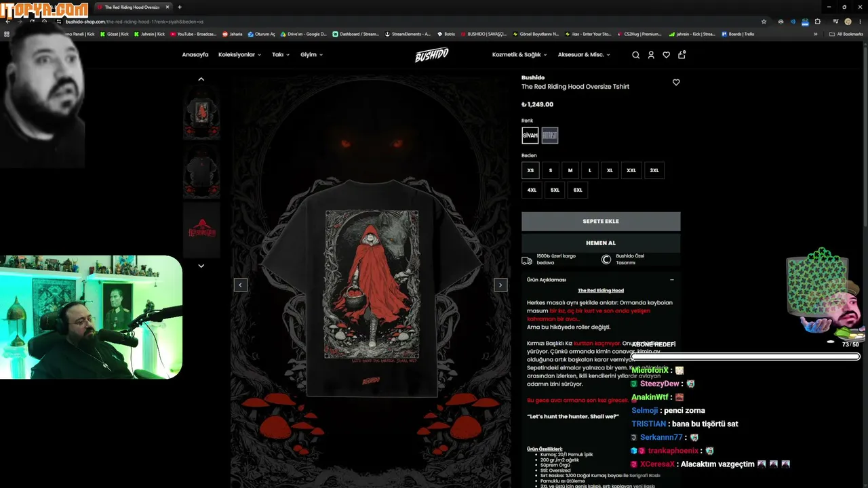The height and width of the screenshot is (488, 868).
Task: Open the shopping cart icon
Action: tap(682, 54)
